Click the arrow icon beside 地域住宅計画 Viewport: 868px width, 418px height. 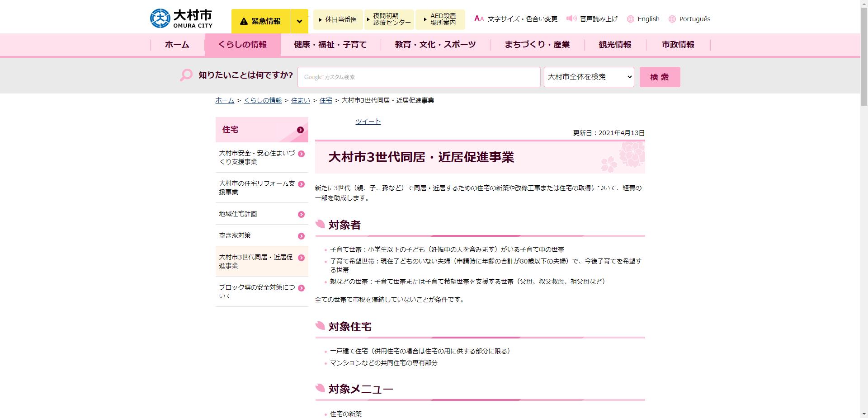tap(301, 214)
